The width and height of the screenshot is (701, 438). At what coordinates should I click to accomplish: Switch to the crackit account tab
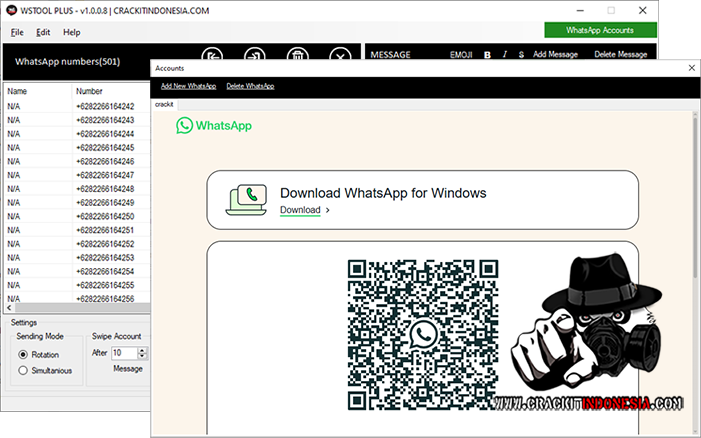[164, 103]
